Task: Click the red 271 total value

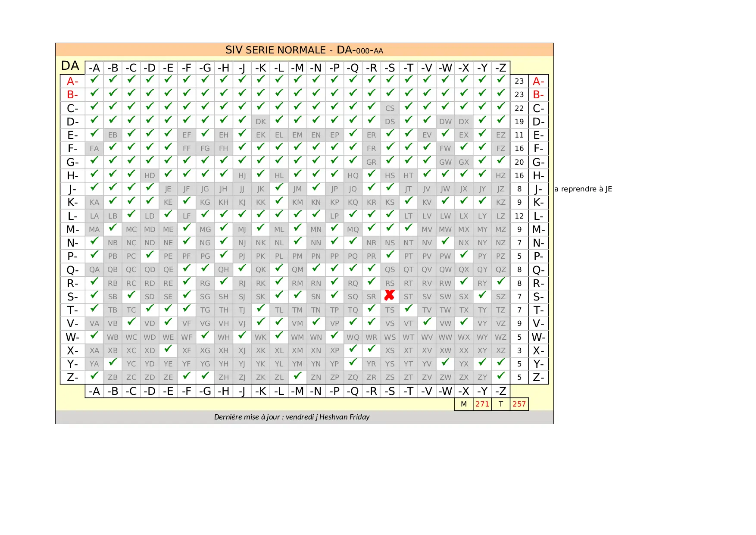Action: [482, 404]
